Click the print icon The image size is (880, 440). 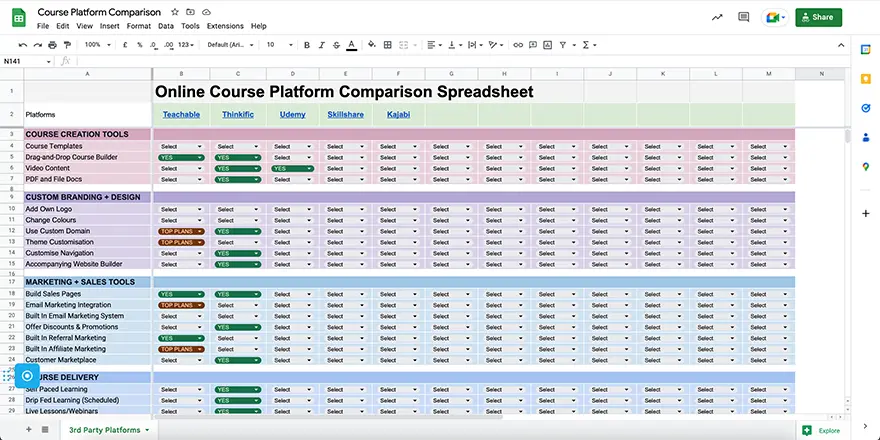(52, 45)
